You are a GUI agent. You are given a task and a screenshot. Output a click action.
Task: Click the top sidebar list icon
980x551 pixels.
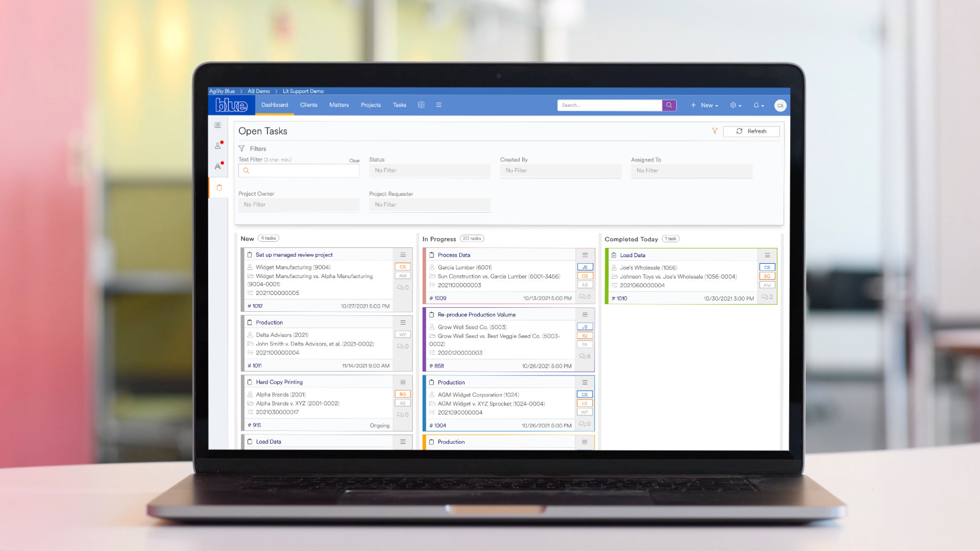(218, 125)
